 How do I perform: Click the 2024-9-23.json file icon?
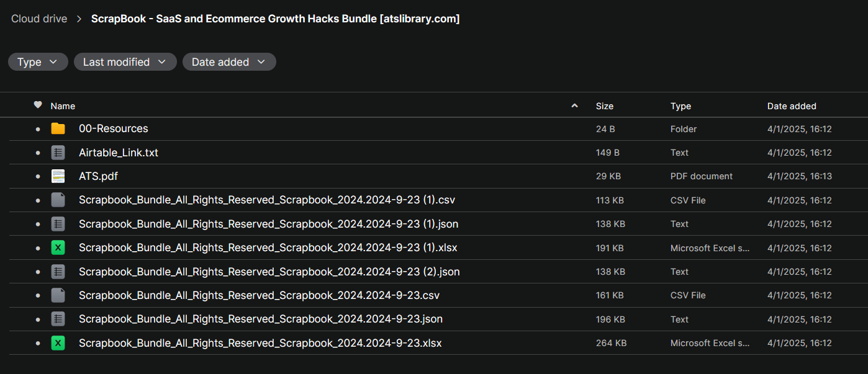pyautogui.click(x=58, y=319)
